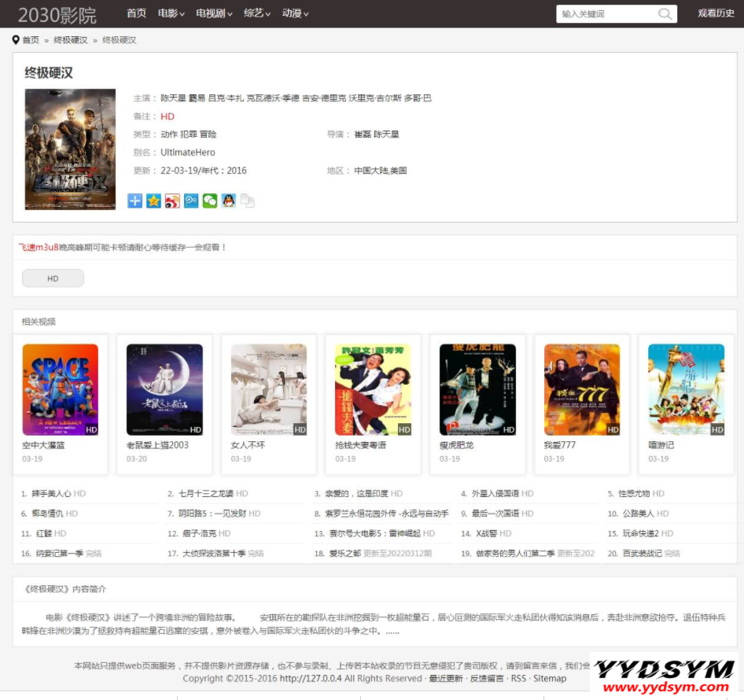Expand the 动漫 dropdown menu

pyautogui.click(x=295, y=13)
